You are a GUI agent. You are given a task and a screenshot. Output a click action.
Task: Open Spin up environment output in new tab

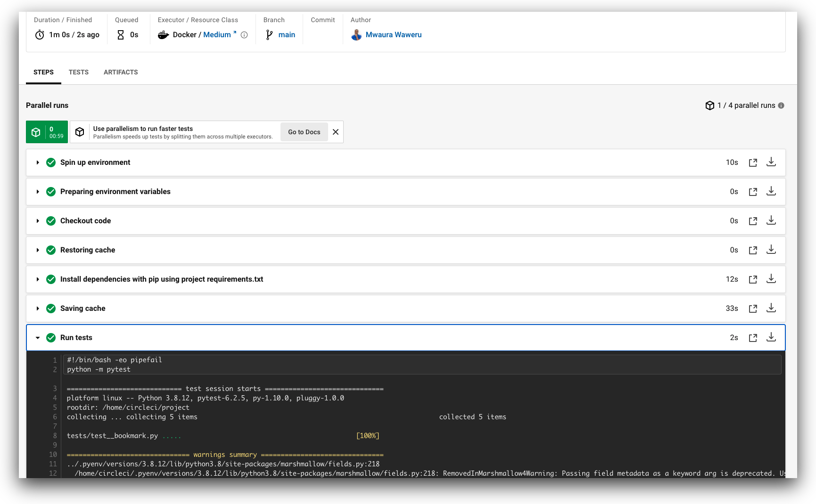[753, 162]
